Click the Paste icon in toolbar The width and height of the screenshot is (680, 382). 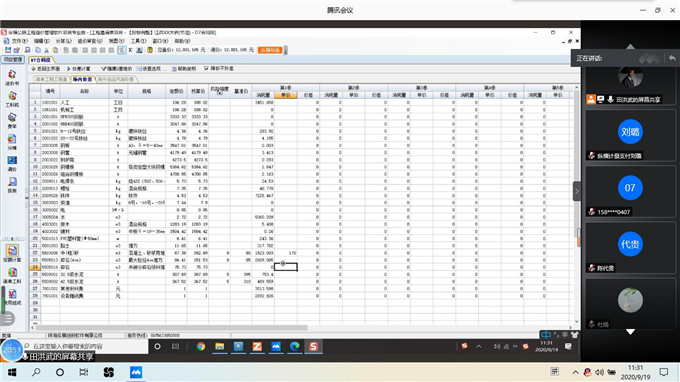tap(55, 50)
